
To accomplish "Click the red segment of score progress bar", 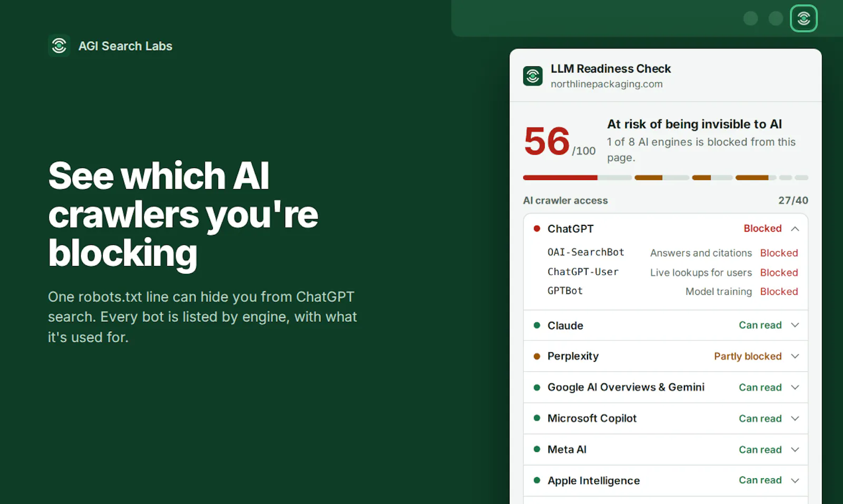I will coord(560,178).
